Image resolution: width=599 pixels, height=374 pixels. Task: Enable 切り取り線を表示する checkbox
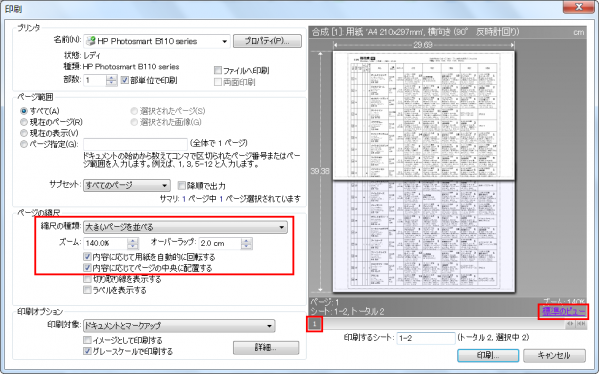tap(87, 279)
